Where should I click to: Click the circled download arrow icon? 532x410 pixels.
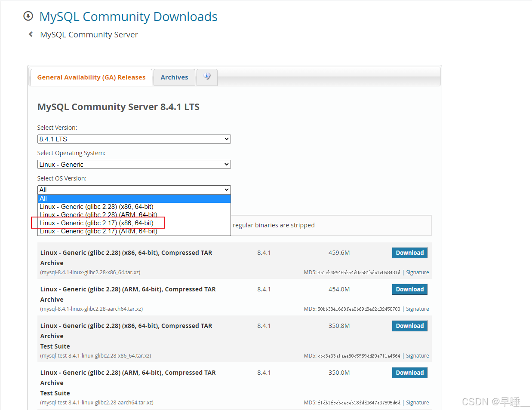pos(28,16)
